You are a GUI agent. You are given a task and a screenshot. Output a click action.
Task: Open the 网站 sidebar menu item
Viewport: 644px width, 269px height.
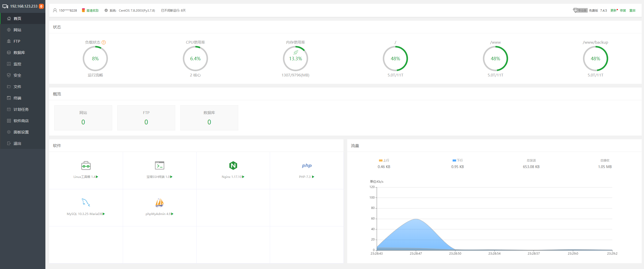[x=17, y=30]
